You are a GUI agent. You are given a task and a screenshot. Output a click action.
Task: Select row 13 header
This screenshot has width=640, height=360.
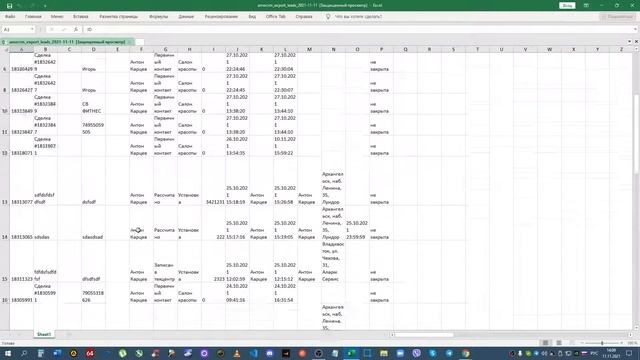(5, 181)
